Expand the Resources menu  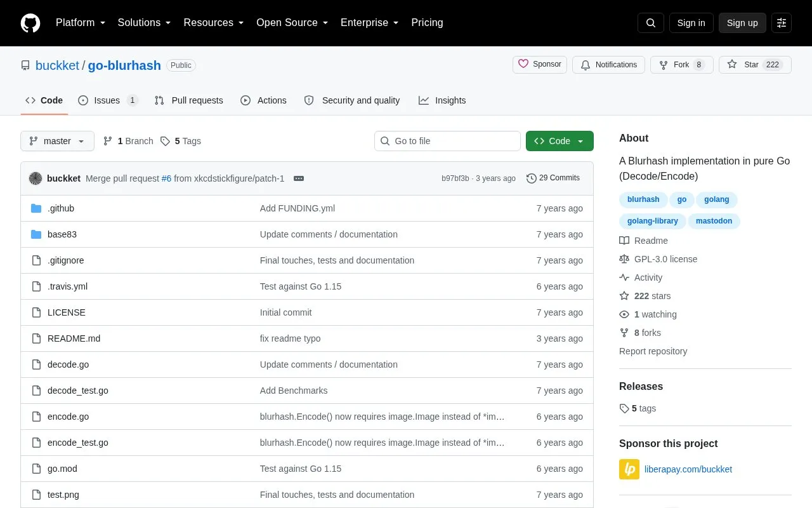(x=214, y=23)
